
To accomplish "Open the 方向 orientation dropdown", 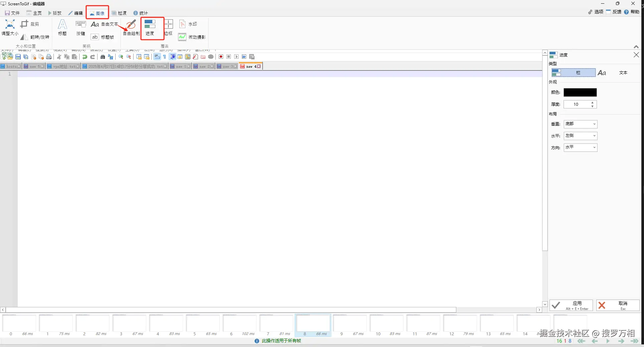I will click(x=581, y=147).
